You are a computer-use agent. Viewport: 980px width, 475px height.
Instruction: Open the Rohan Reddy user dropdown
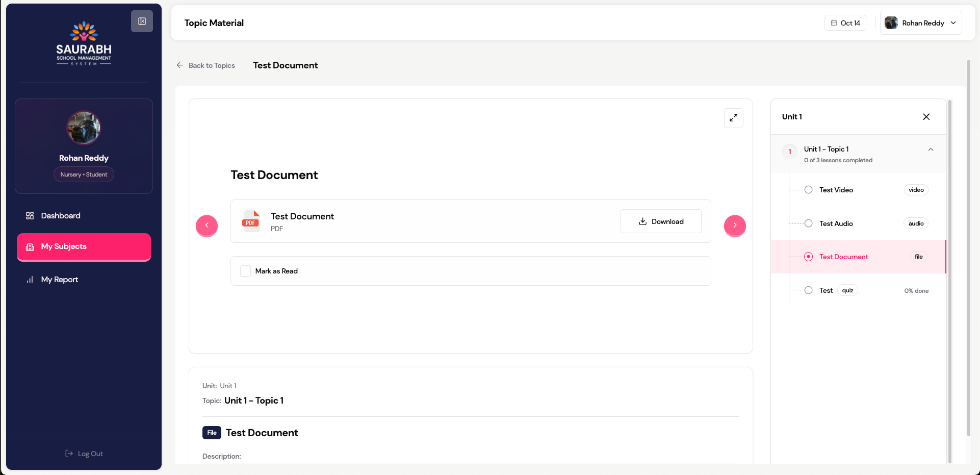click(921, 23)
